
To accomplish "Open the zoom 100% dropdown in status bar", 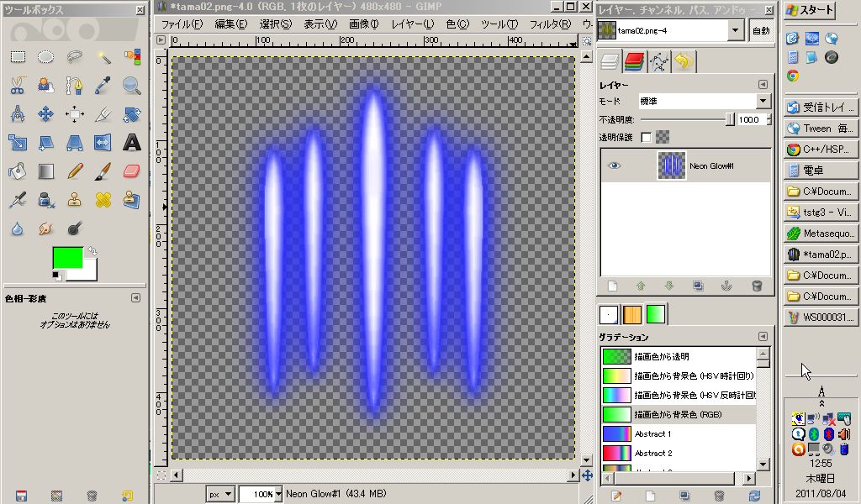I will coord(278,494).
